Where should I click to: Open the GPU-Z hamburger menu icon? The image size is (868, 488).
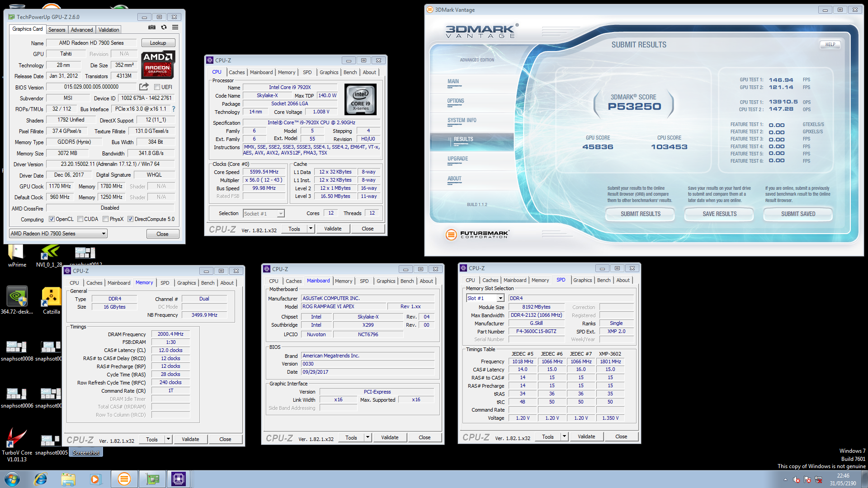[175, 28]
